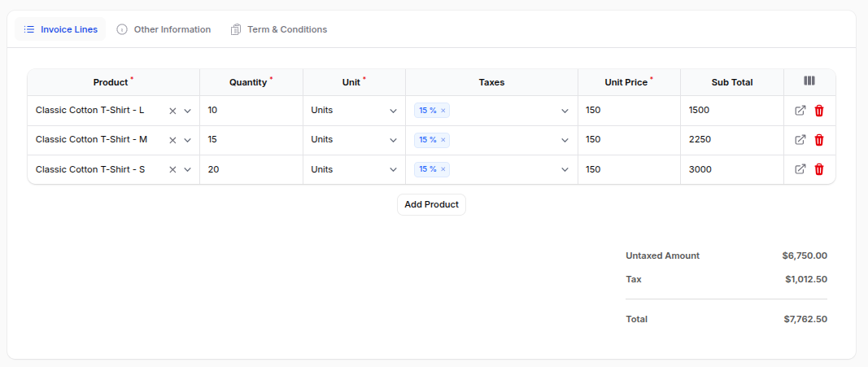Open the T-Shirt - M line in external view
Screen dimensions: 868x367
pos(800,140)
